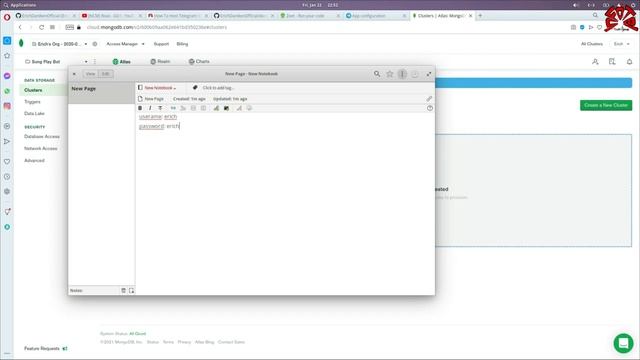Click the trash icon below the notes list
The width and height of the screenshot is (640, 360).
click(x=123, y=291)
